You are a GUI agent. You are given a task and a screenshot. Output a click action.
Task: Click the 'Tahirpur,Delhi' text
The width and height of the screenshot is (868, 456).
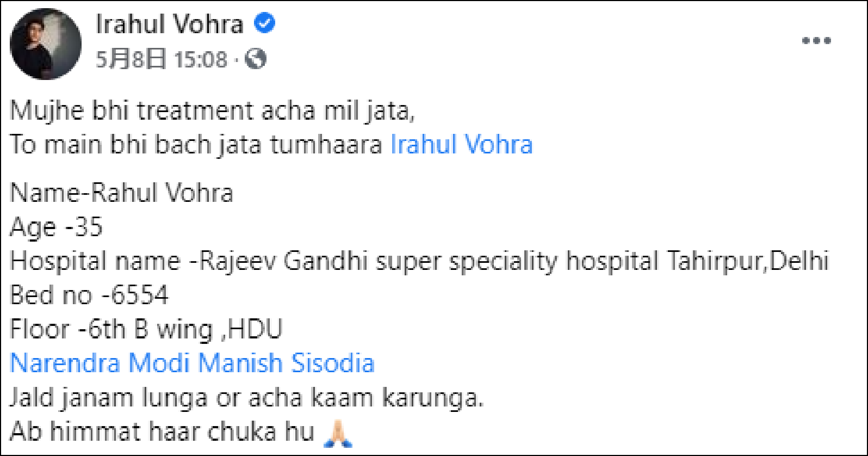click(x=747, y=261)
